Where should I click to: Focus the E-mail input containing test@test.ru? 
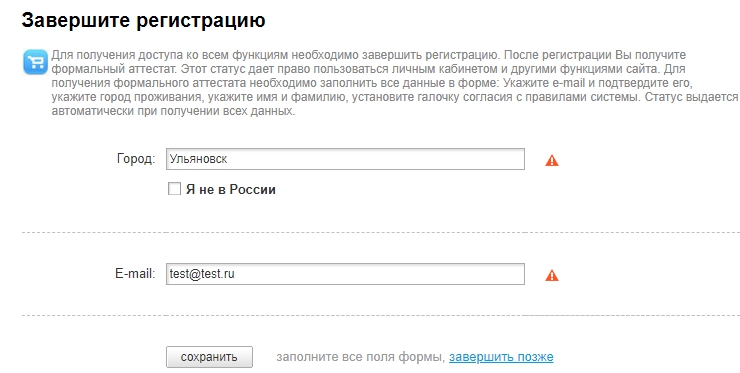[345, 274]
